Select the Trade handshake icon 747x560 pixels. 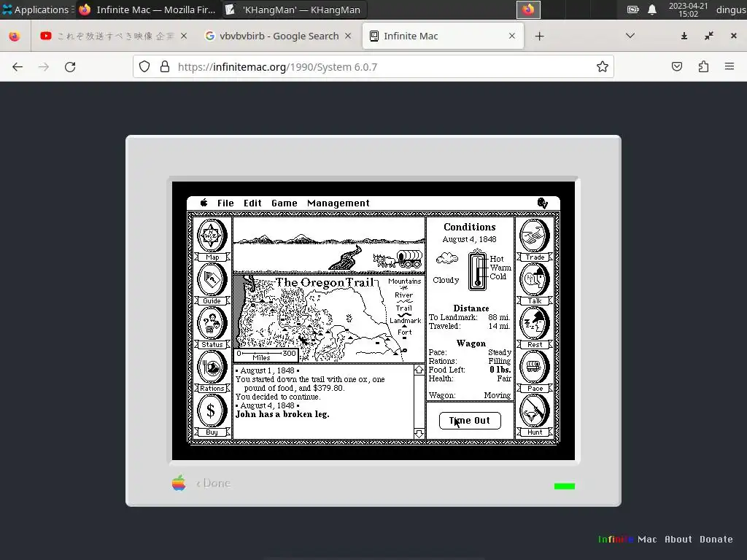[535, 239]
